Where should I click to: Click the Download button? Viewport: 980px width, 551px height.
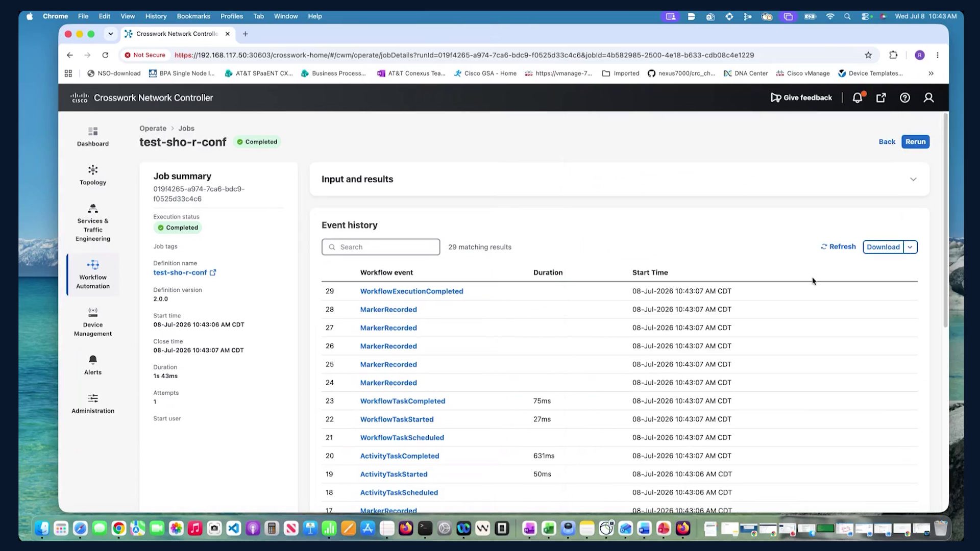click(883, 247)
